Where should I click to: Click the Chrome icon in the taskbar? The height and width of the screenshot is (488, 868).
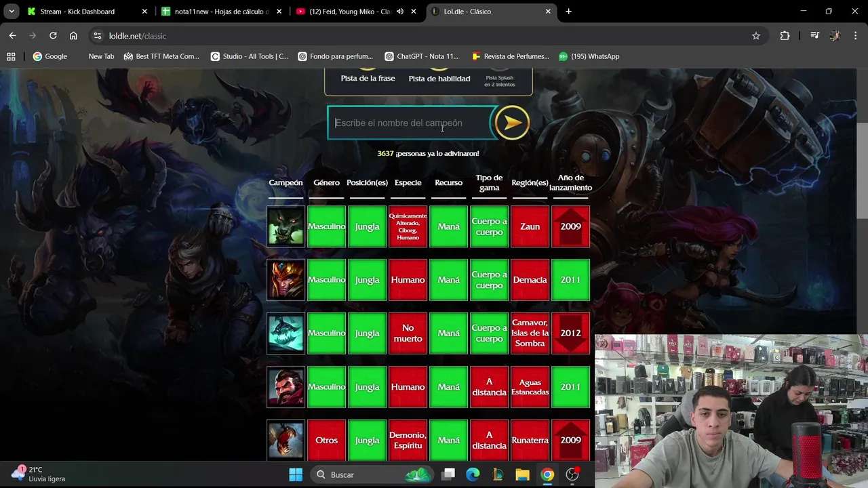tap(547, 474)
